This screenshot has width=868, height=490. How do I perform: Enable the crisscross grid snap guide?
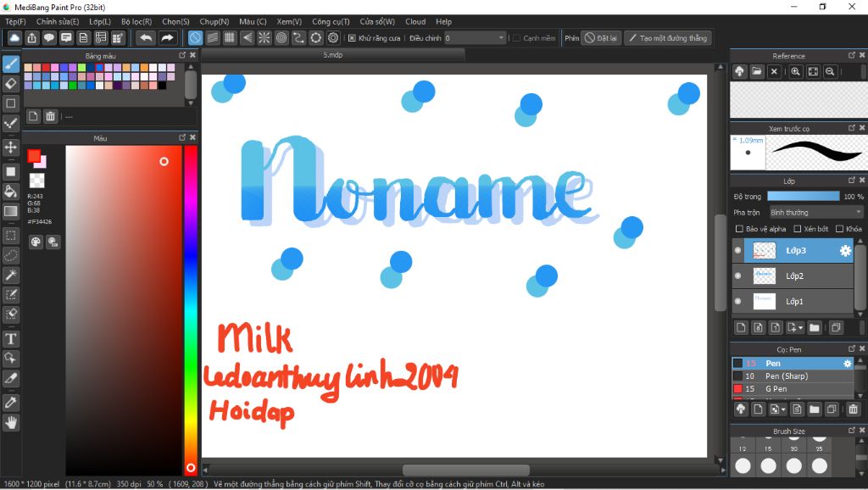tap(230, 38)
